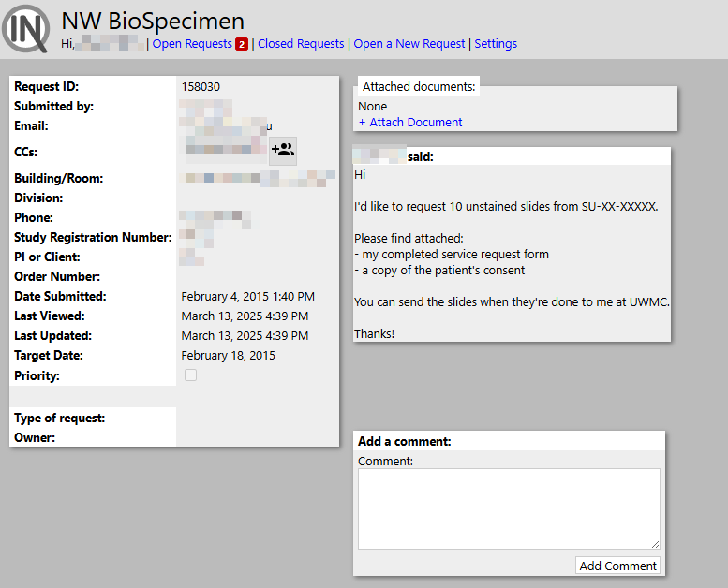Toggle the Priority checkbox

190,375
